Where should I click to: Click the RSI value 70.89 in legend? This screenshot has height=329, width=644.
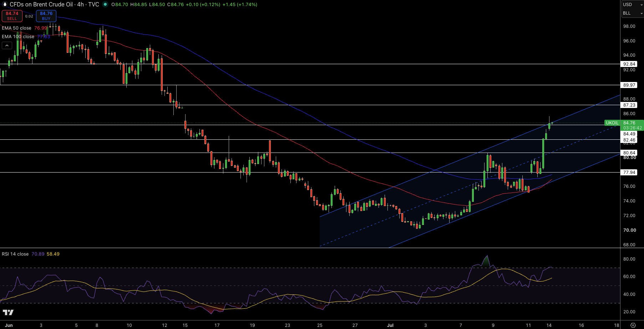(38, 254)
